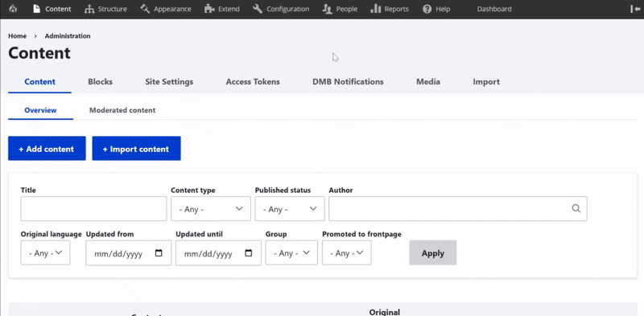
Task: Click the Appearance brush icon
Action: [x=145, y=9]
